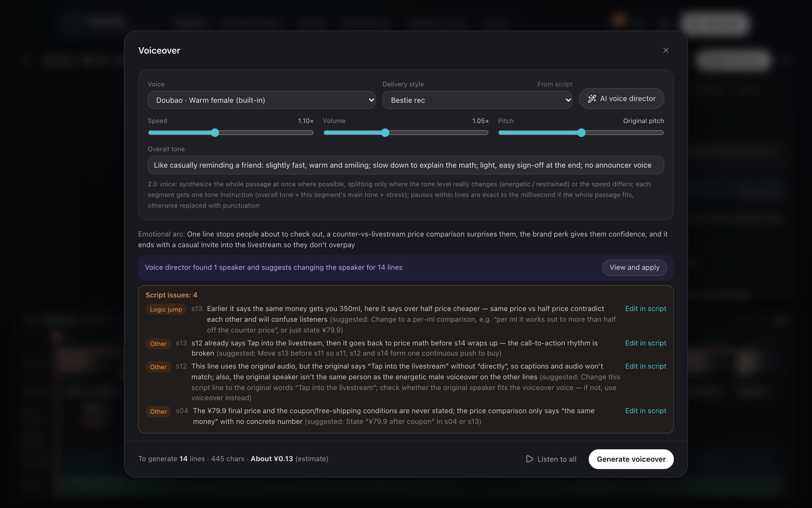Viewport: 812px width, 508px height.
Task: Click the Logic jump tag on s13
Action: coord(166,309)
